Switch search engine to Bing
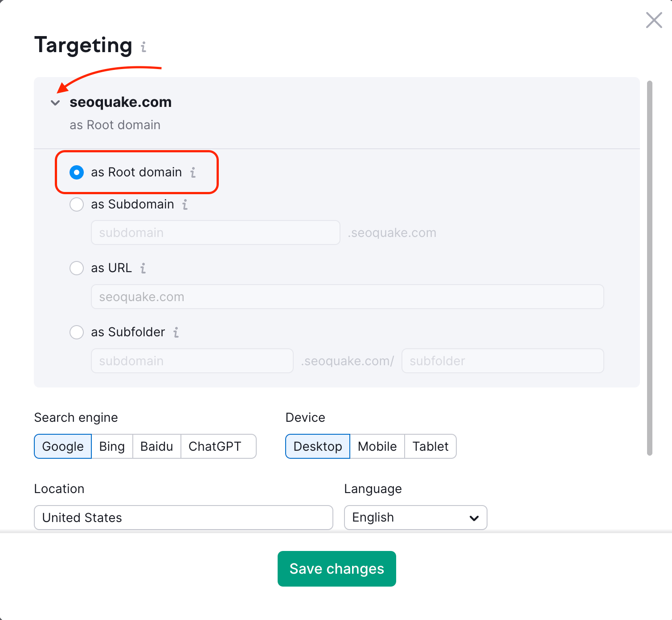The height and width of the screenshot is (620, 672). (112, 446)
